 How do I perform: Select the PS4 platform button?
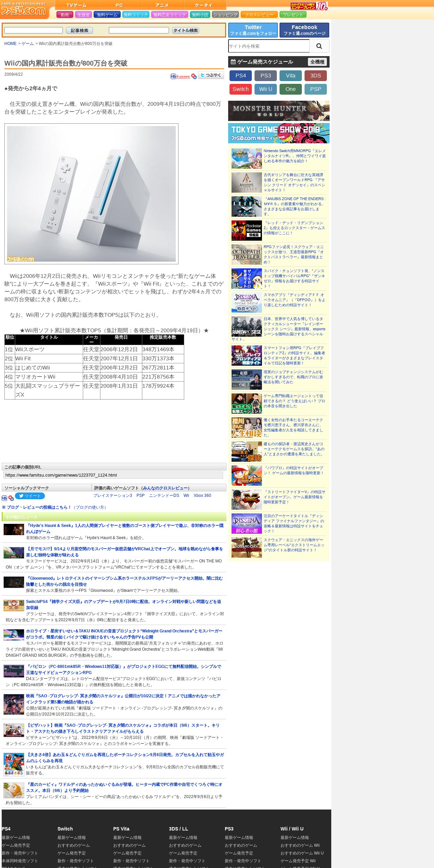tap(241, 76)
